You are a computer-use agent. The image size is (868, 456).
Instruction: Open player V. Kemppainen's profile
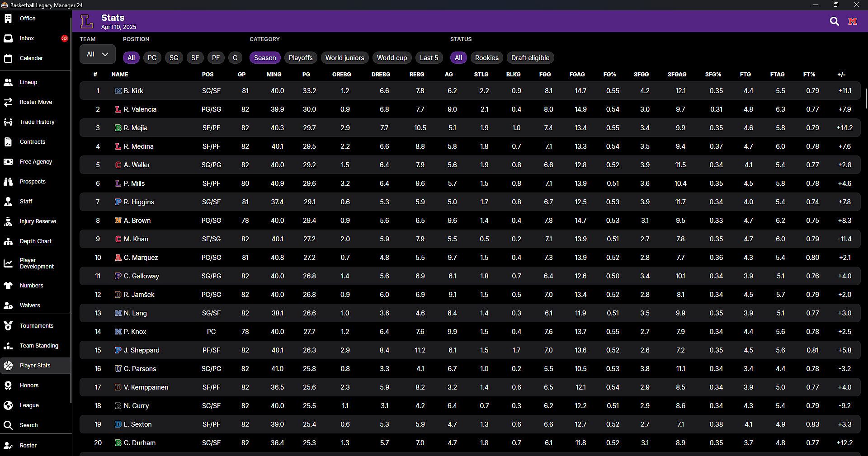[x=146, y=387]
